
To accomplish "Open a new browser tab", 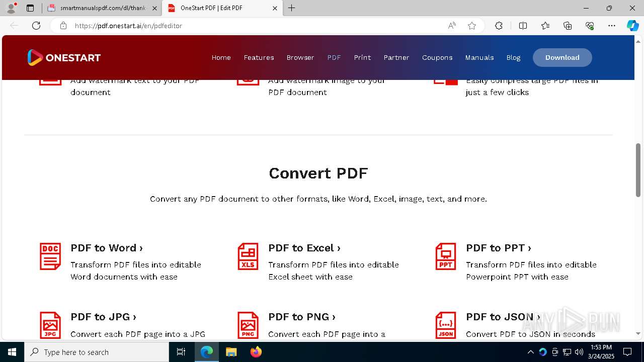I will (x=292, y=8).
